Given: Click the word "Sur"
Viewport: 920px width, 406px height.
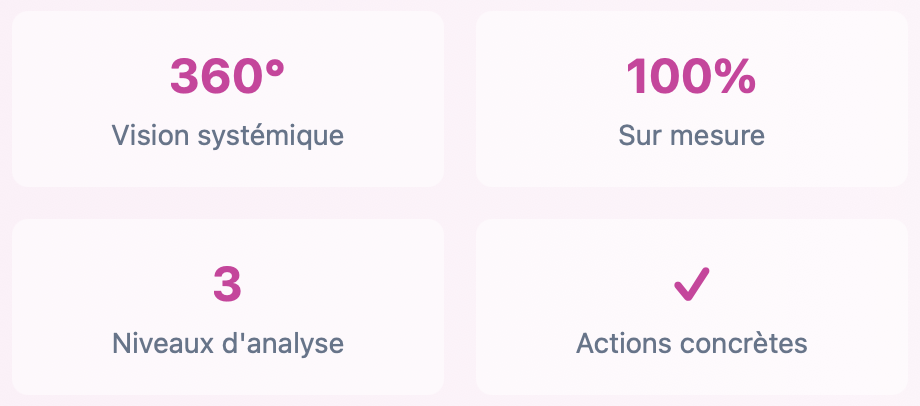Looking at the screenshot, I should point(641,136).
